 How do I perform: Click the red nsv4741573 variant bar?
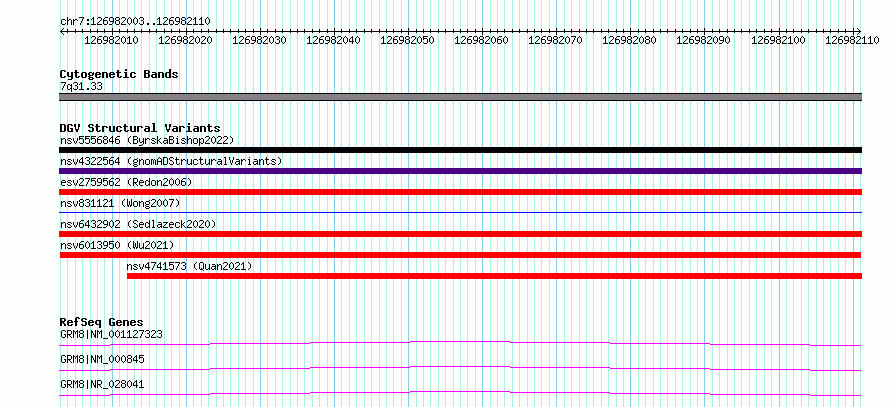point(494,276)
